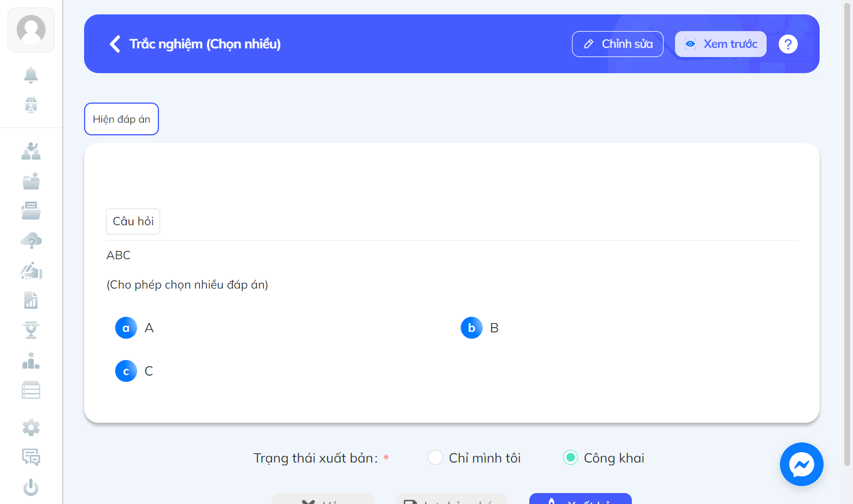
Task: Open the leaderboard podium icon
Action: coord(31,361)
